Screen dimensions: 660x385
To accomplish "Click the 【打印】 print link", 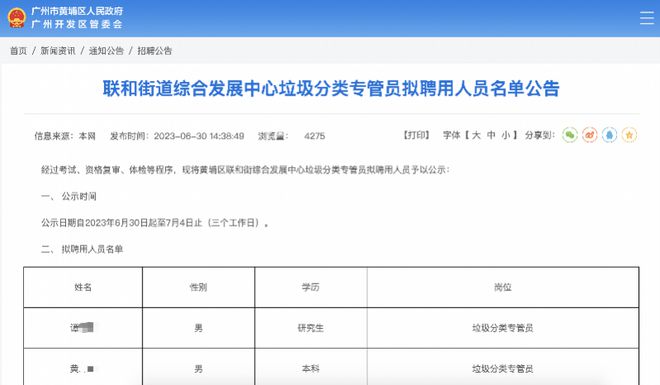I will [416, 135].
